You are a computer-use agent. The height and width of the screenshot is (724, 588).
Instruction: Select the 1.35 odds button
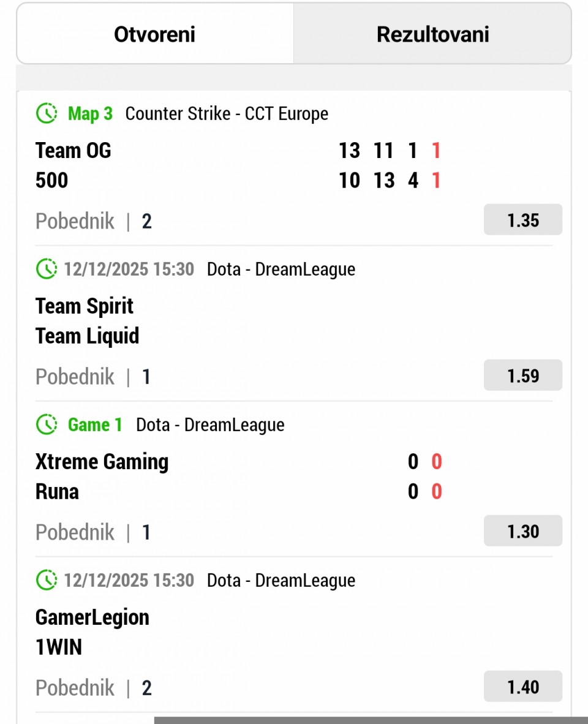point(522,221)
